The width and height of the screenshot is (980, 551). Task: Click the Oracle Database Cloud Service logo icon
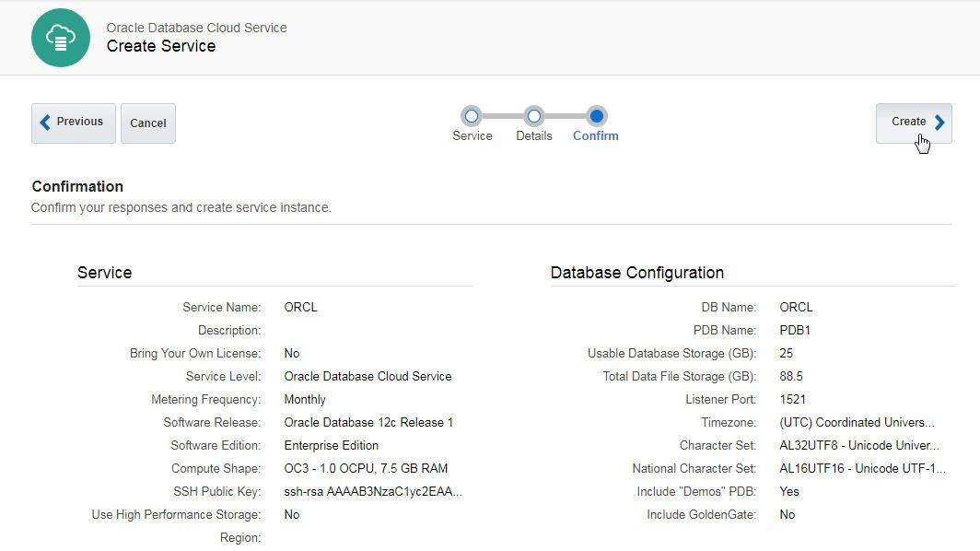coord(61,38)
